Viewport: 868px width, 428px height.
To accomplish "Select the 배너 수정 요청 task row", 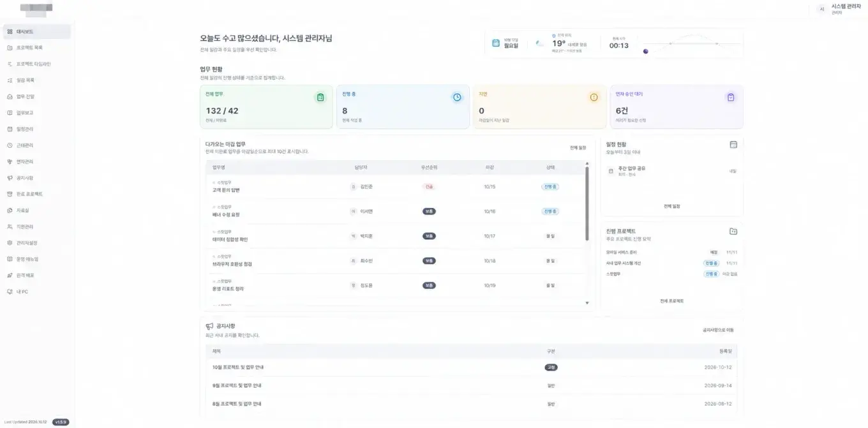I will point(394,211).
